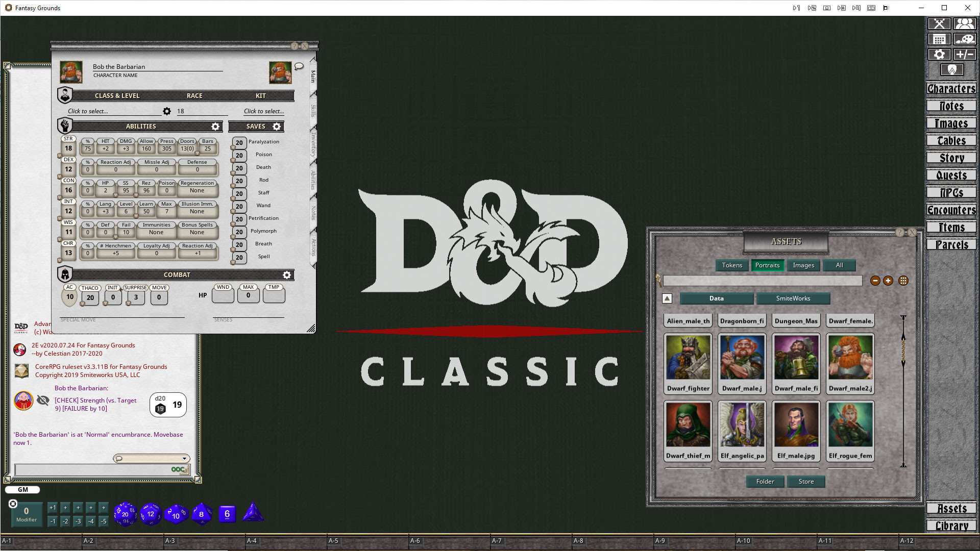This screenshot has width=980, height=551.
Task: Switch Assets source to SmiteWorks
Action: [x=793, y=298]
